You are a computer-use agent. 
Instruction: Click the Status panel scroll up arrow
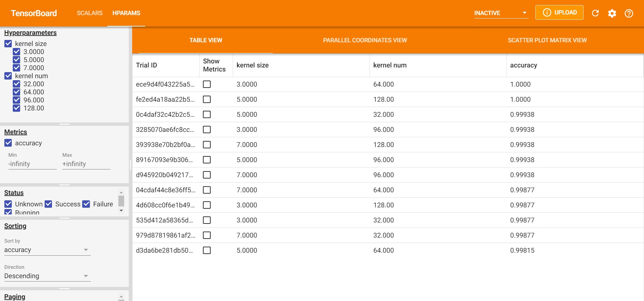pyautogui.click(x=121, y=193)
